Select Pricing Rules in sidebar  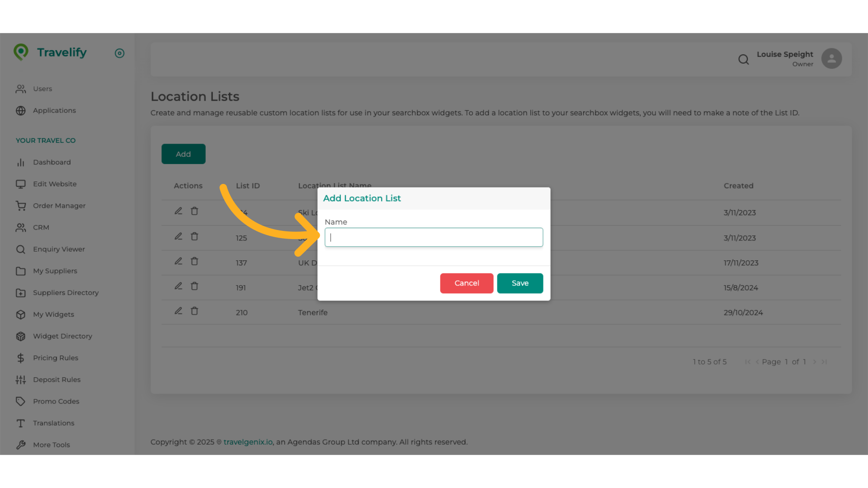(x=55, y=358)
